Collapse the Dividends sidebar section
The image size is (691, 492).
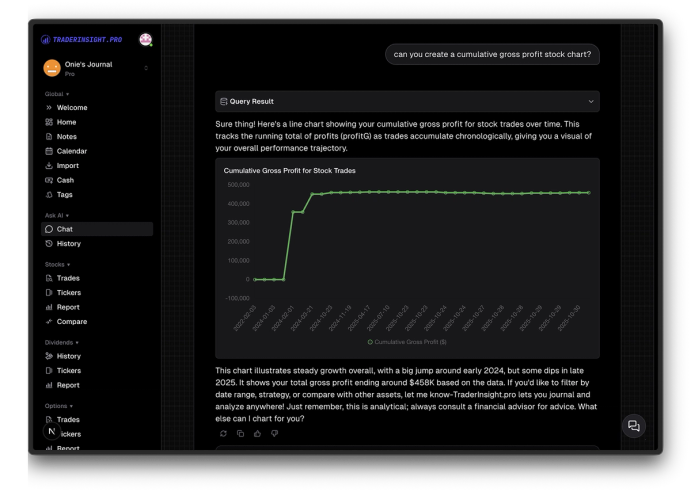pos(62,343)
